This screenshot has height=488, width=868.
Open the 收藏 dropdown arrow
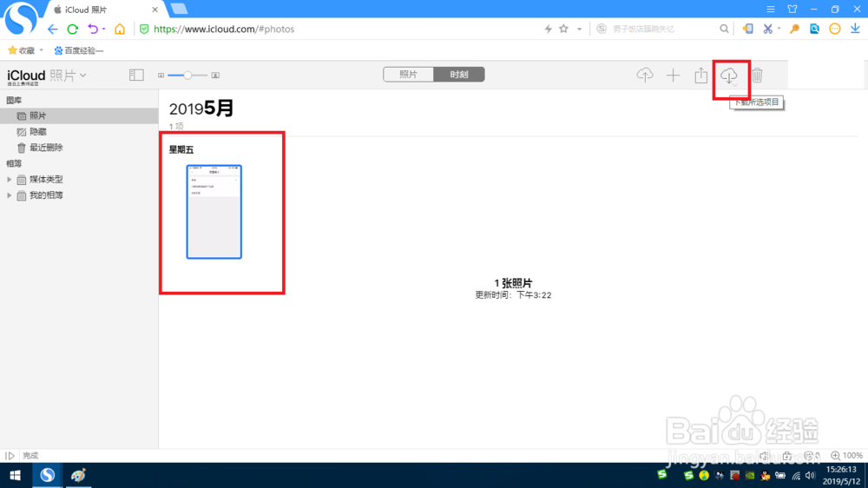[41, 50]
